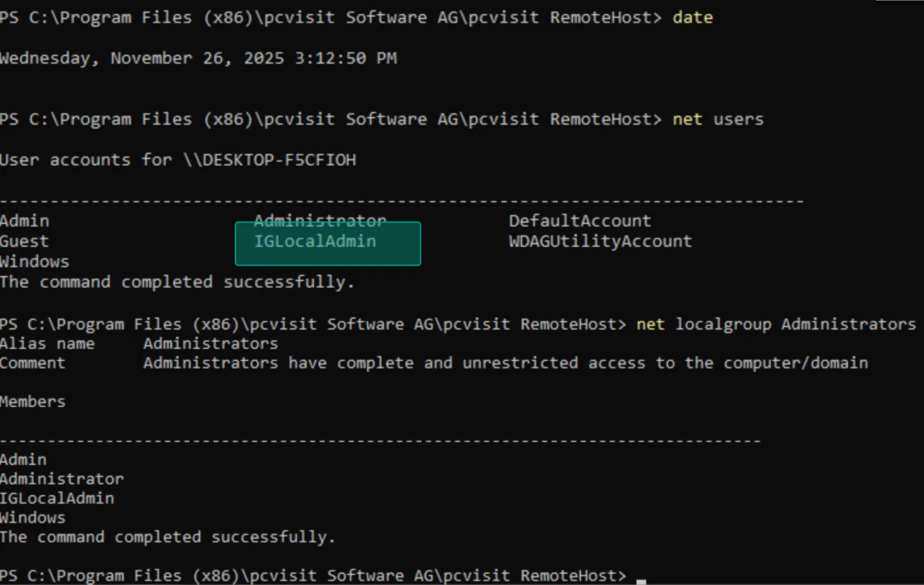Click Guest in the user accounts list
The image size is (924, 585).
(x=24, y=241)
